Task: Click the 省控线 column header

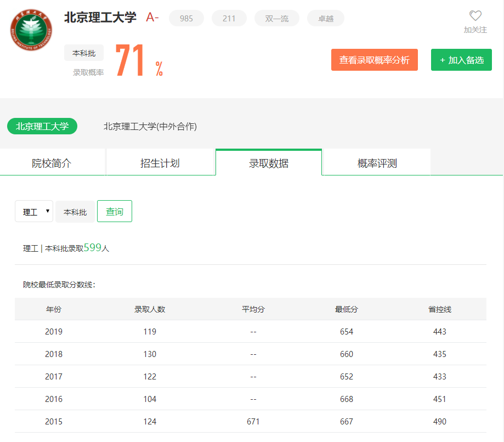Action: [440, 309]
